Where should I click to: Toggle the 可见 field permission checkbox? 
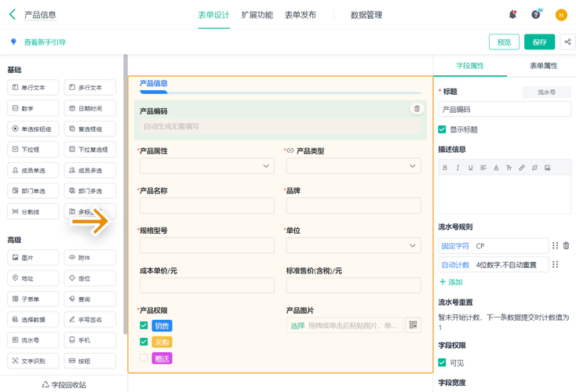pos(442,363)
